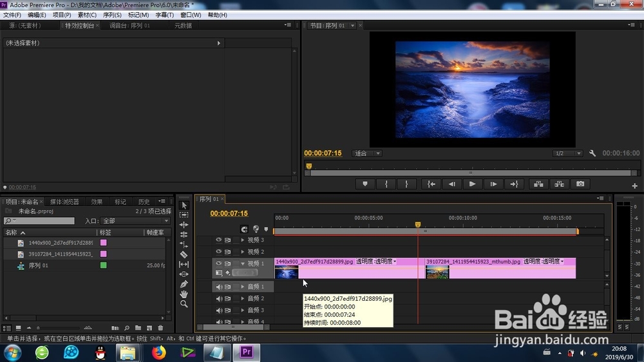Open the 字幕(T) menu
Image resolution: width=644 pixels, height=362 pixels.
(164, 15)
